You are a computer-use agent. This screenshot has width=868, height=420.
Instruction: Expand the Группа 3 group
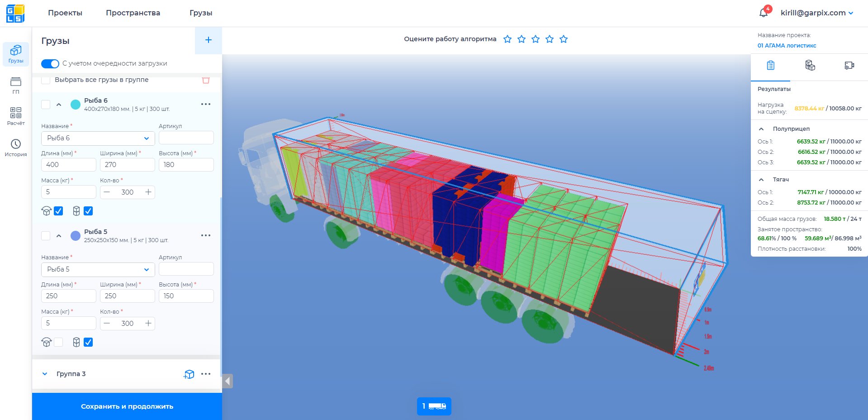[x=45, y=374]
